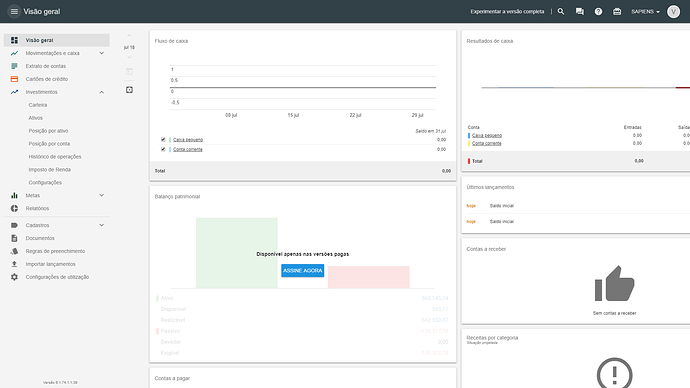Click Experimentar a versão completa link
Image resolution: width=690 pixels, height=388 pixels.
tap(507, 11)
